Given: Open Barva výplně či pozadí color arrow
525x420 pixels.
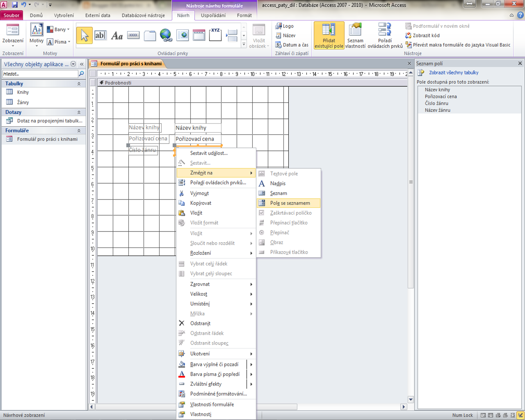Looking at the screenshot, I should pyautogui.click(x=251, y=364).
